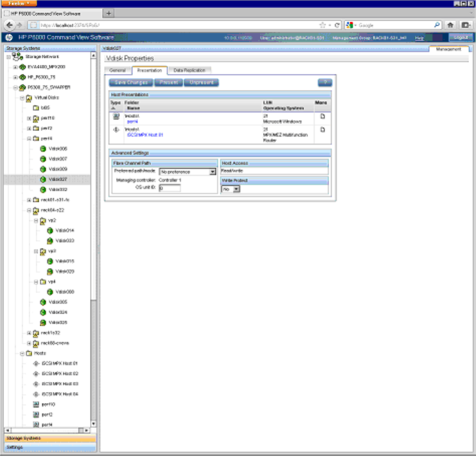Open the Settings pane bar
Image resolution: width=476 pixels, height=457 pixels.
[x=50, y=447]
